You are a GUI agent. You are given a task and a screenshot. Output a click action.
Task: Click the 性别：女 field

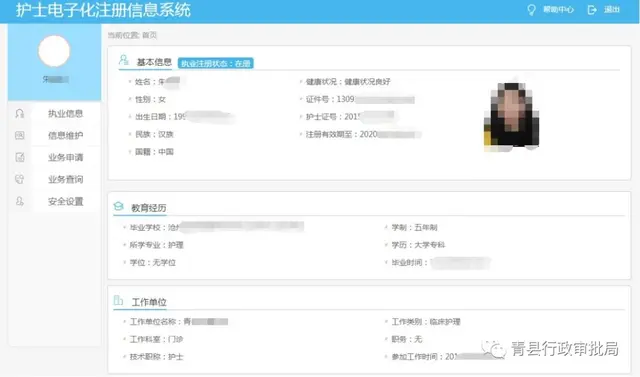pyautogui.click(x=150, y=99)
